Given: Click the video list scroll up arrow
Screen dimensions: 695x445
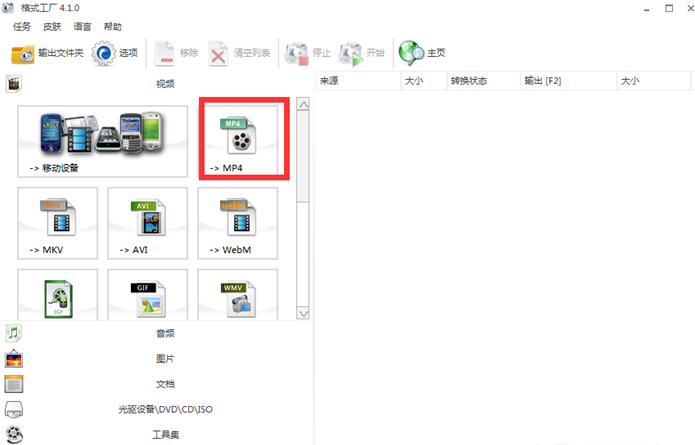Looking at the screenshot, I should pos(303,104).
